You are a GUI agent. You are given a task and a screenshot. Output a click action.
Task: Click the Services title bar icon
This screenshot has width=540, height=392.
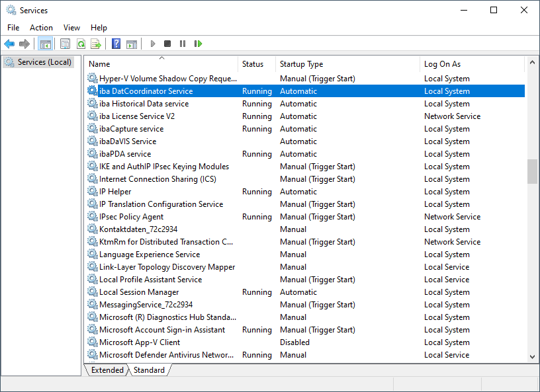pyautogui.click(x=11, y=11)
